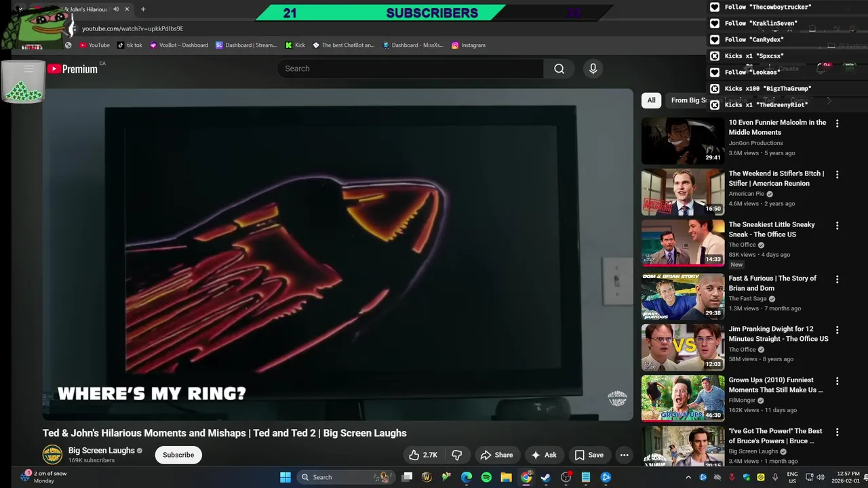Open menu for I've Got The Power video
The image size is (868, 488).
837,432
